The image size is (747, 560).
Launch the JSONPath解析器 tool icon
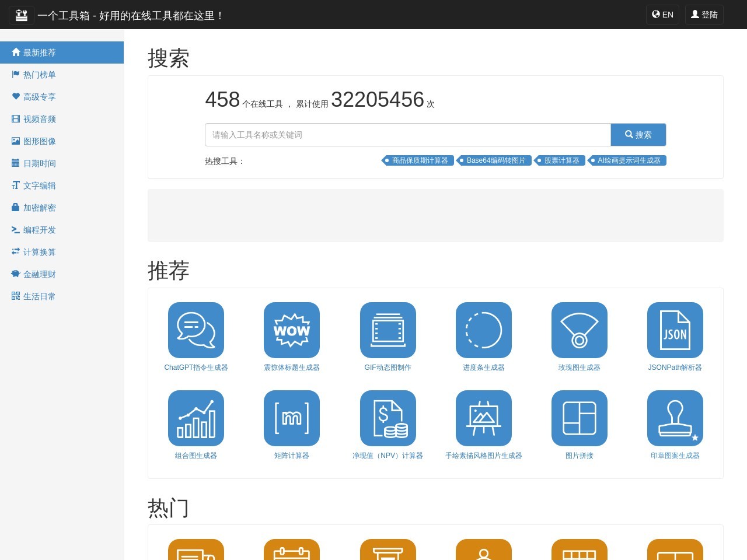(x=675, y=330)
